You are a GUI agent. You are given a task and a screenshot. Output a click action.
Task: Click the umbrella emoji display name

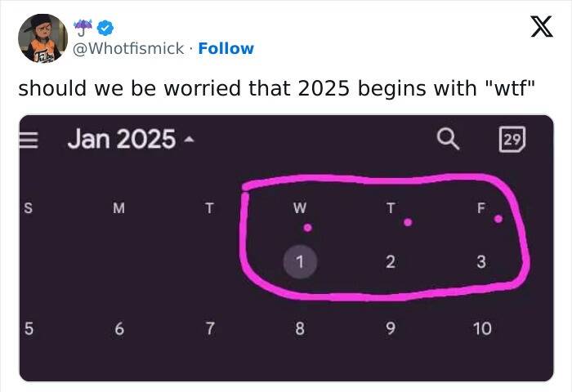tap(83, 28)
